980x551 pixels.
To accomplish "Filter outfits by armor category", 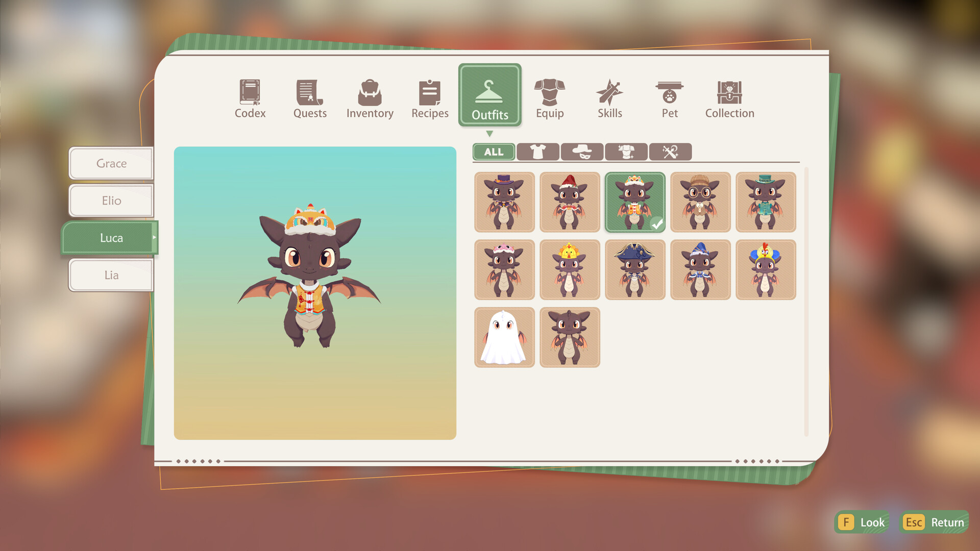I will click(626, 152).
